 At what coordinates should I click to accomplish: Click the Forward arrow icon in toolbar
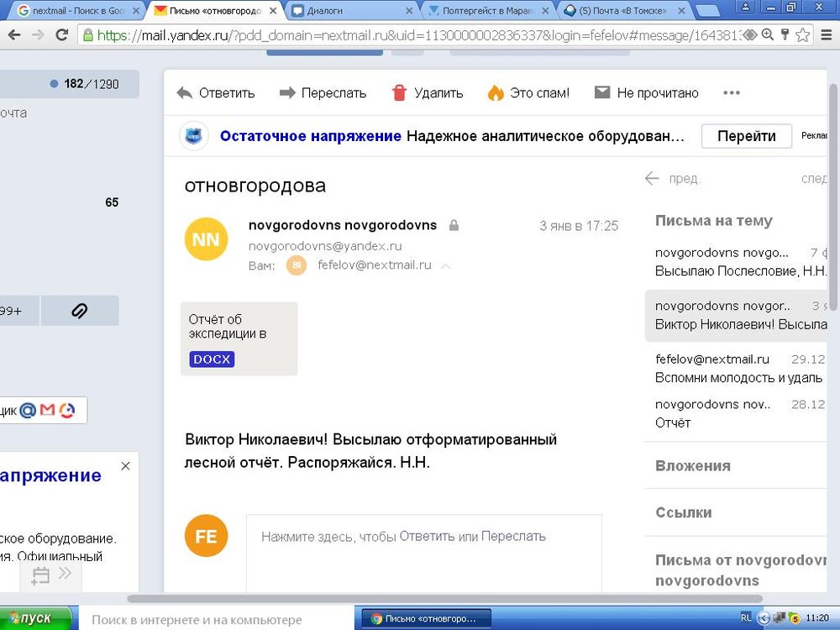point(287,93)
